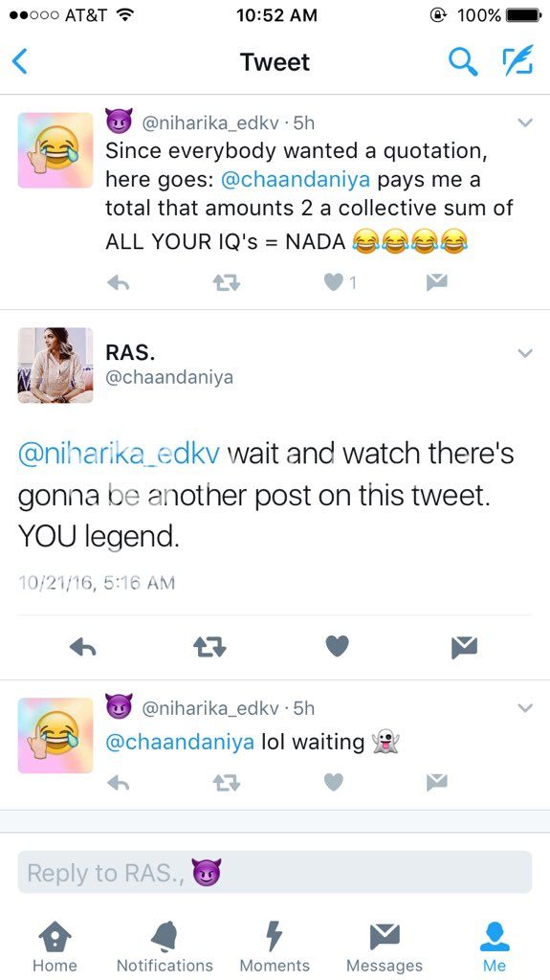Expand options chevron on top quotation tweet
Viewport: 550px width, 980px height.
coord(526,122)
